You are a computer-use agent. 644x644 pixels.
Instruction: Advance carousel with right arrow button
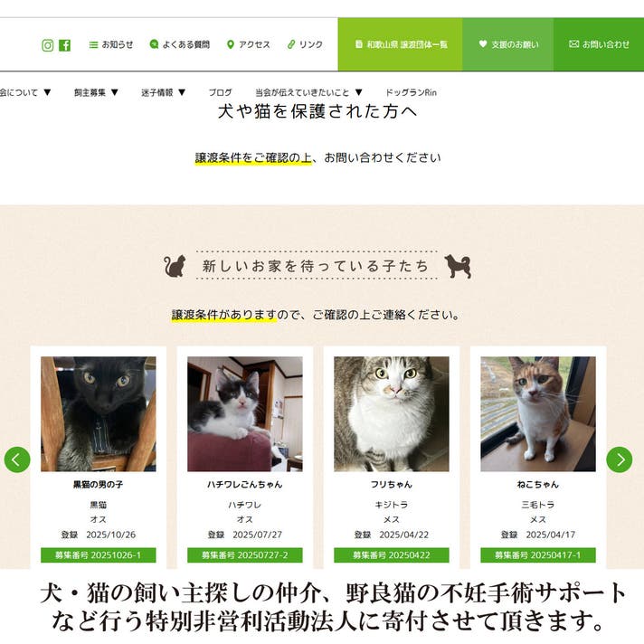tap(619, 459)
